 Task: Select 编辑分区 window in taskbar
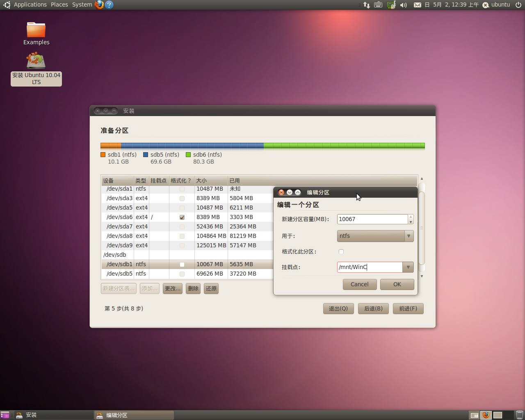pos(134,415)
